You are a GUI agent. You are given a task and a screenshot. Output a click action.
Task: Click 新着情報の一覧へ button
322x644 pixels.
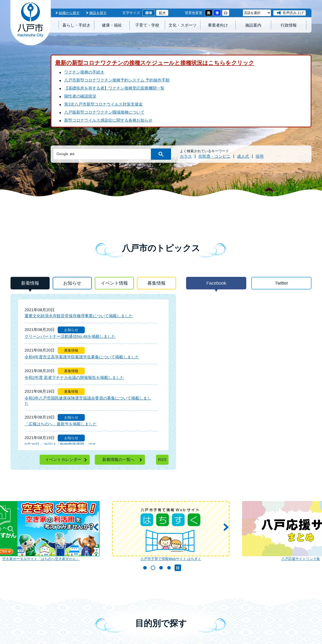(x=120, y=460)
